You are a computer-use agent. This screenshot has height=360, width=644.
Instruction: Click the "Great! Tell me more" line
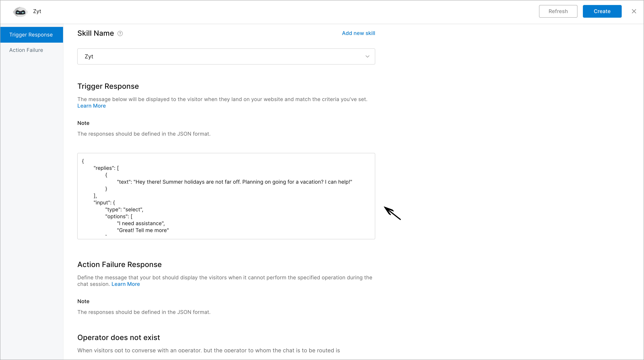click(143, 230)
